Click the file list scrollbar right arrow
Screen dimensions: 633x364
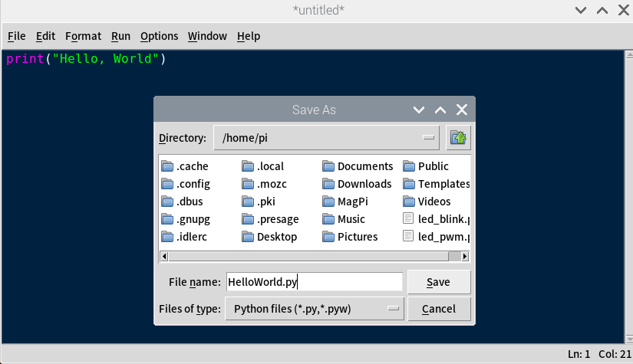465,257
